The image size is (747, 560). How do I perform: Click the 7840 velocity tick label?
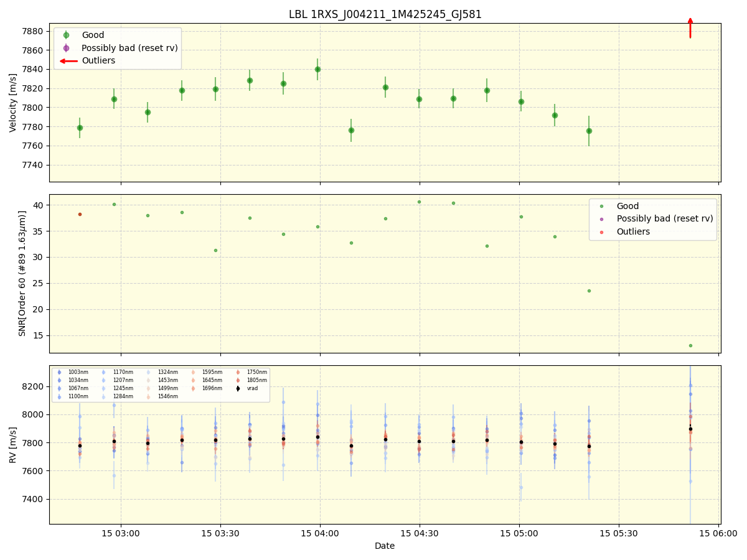point(33,70)
